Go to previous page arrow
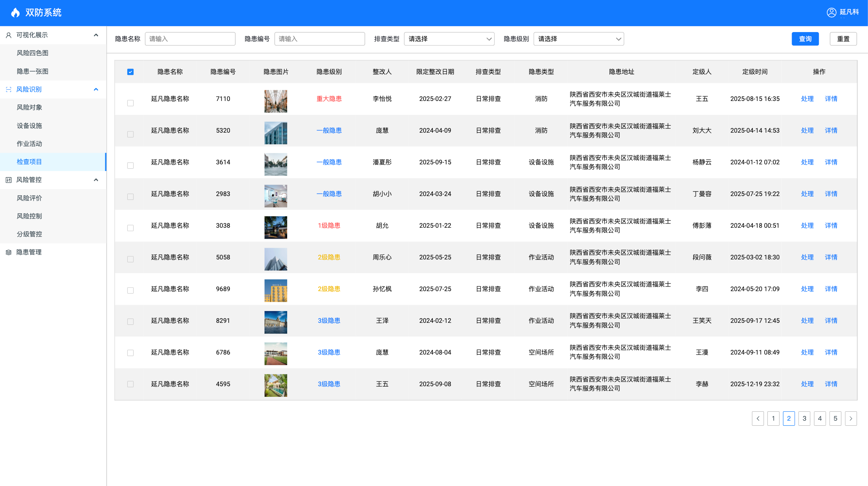Viewport: 868px width, 486px height. pos(758,418)
